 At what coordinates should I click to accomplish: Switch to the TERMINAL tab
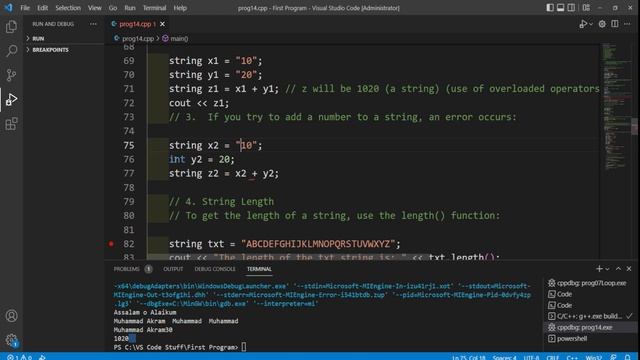point(259,269)
